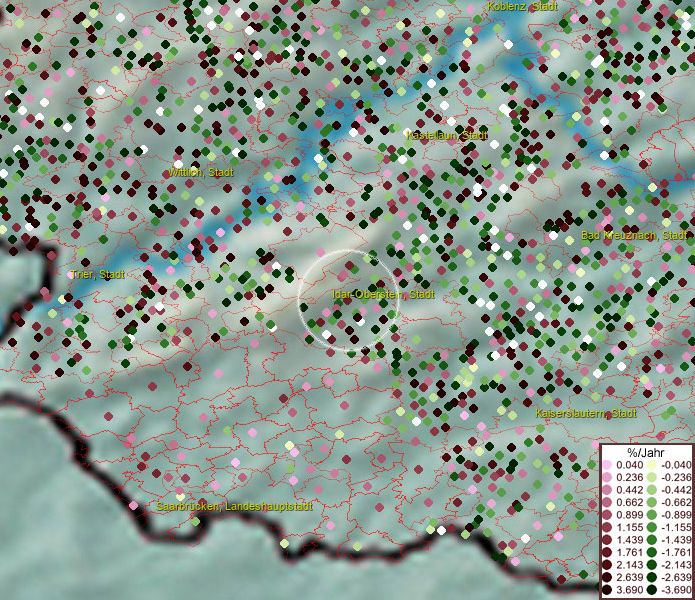Viewport: 695px width, 600px height.
Task: Pick the 3.690 darkest red legend swatch
Action: coord(607,590)
